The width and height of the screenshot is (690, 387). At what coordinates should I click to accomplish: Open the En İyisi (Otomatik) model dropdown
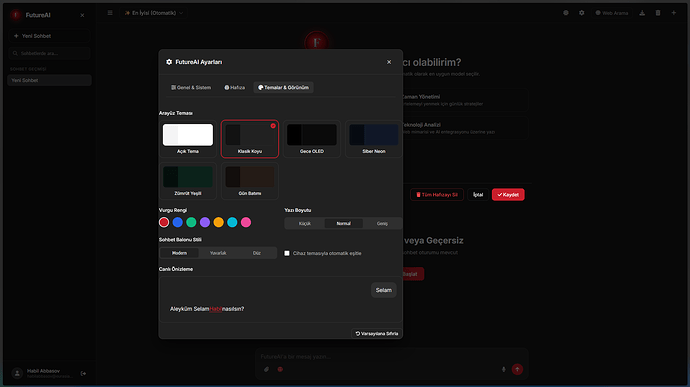click(154, 13)
